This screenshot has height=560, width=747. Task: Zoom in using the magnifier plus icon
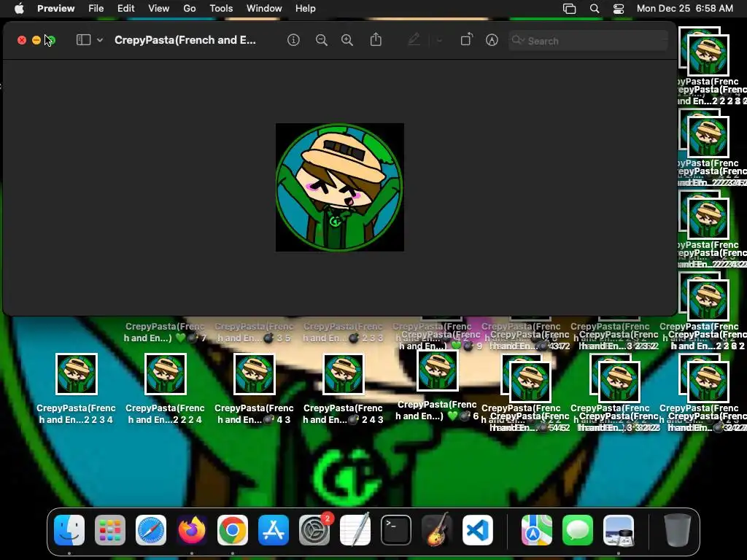click(x=347, y=40)
